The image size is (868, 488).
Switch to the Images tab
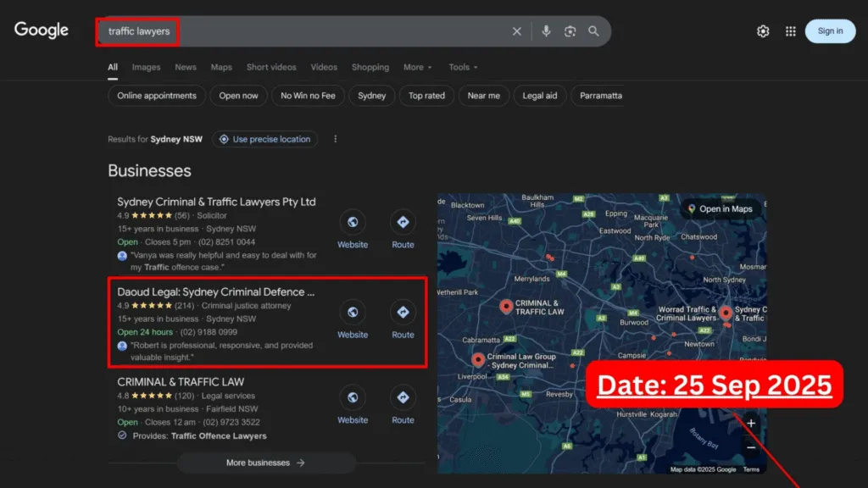click(146, 68)
